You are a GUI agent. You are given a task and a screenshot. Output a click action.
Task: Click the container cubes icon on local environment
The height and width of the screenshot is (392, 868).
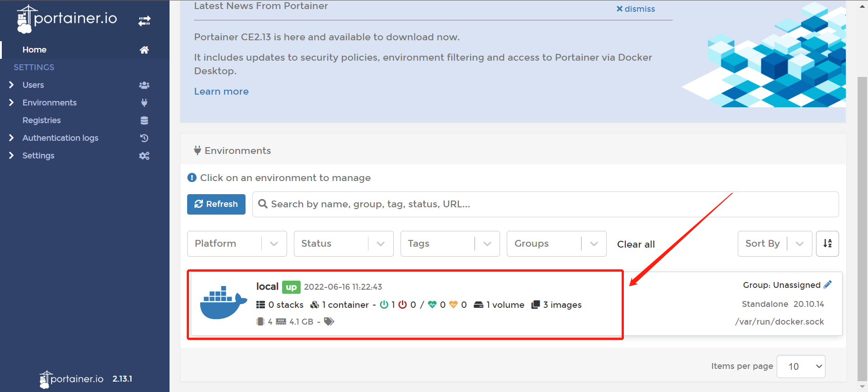point(315,305)
